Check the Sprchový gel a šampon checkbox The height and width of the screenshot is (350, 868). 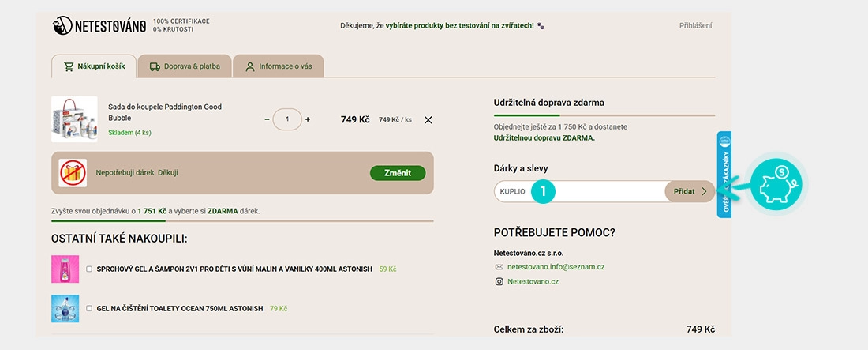click(x=89, y=269)
